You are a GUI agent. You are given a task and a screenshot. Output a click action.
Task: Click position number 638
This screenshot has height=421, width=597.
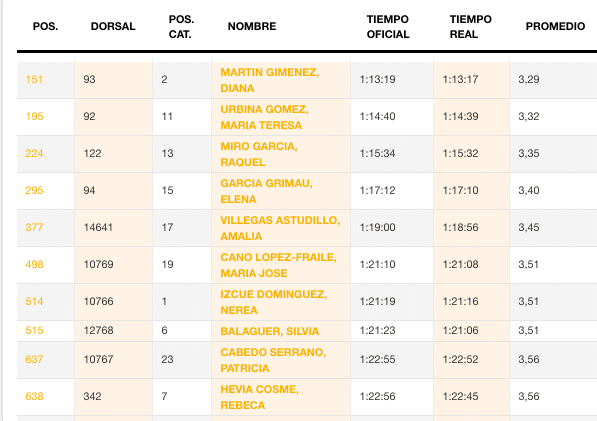tap(34, 396)
